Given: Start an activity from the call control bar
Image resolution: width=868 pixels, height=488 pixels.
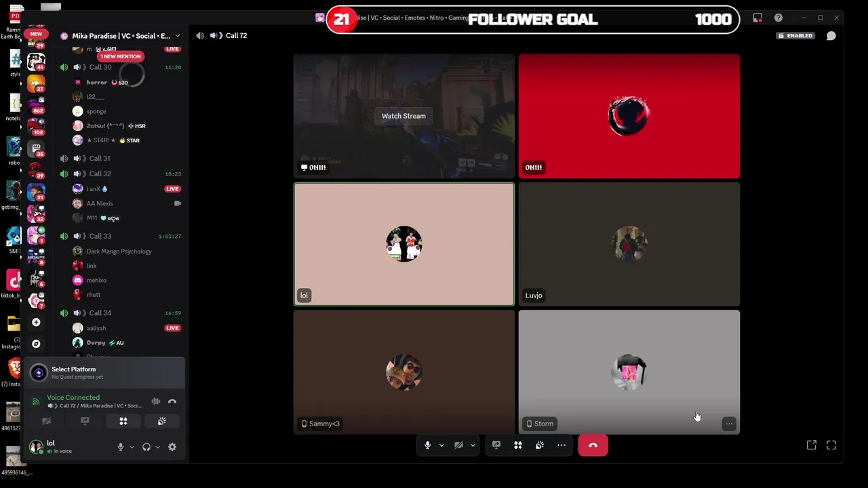Looking at the screenshot, I should (x=518, y=445).
